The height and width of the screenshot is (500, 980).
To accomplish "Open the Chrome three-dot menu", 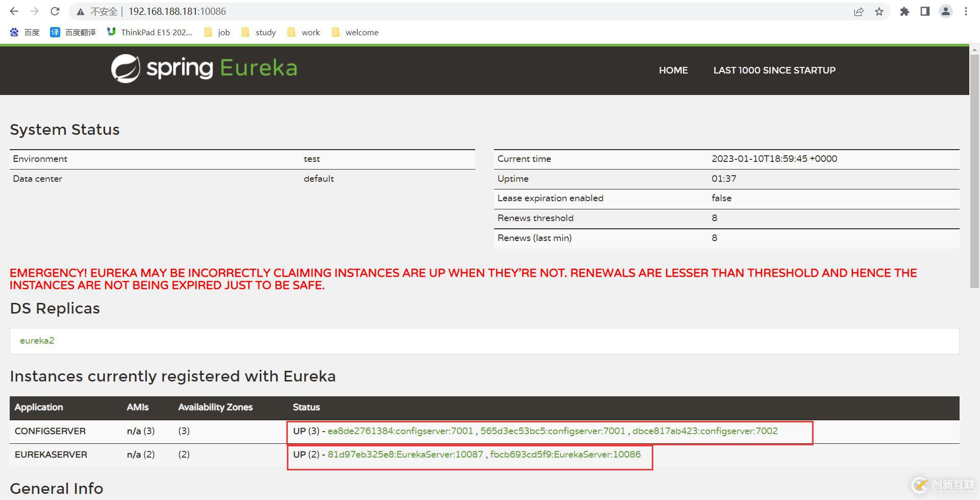I will pos(966,11).
